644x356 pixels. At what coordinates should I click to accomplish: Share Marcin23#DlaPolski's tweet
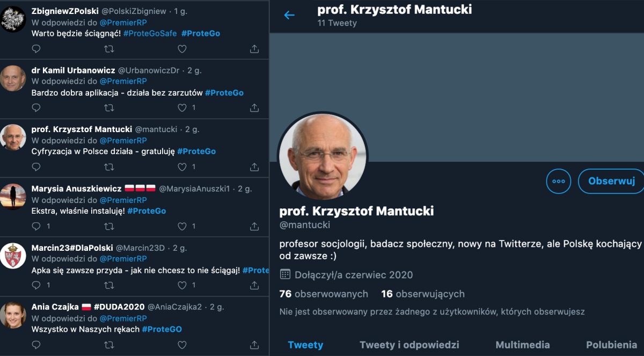coord(254,285)
